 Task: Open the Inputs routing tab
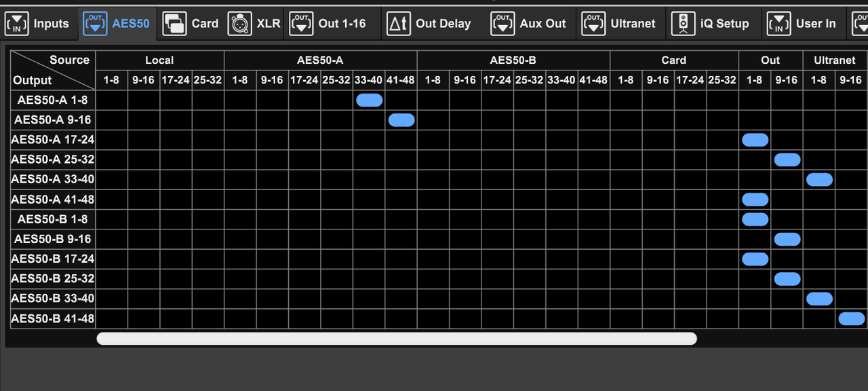coord(37,24)
